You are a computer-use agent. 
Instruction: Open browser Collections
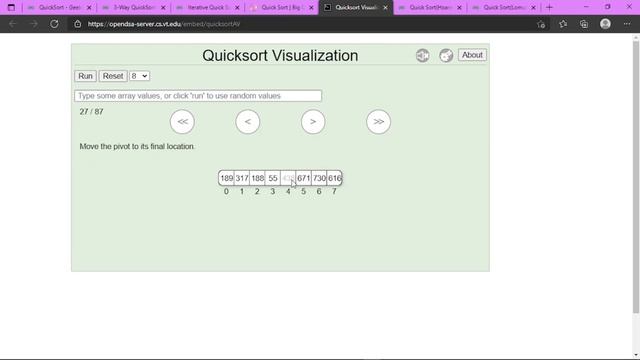point(584,24)
